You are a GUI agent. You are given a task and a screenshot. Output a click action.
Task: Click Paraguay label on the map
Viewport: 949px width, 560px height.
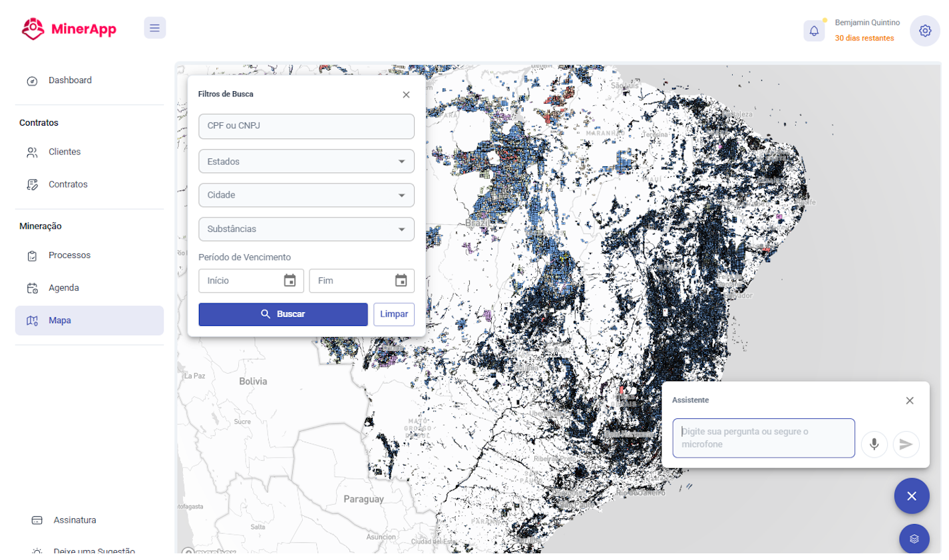pyautogui.click(x=363, y=499)
